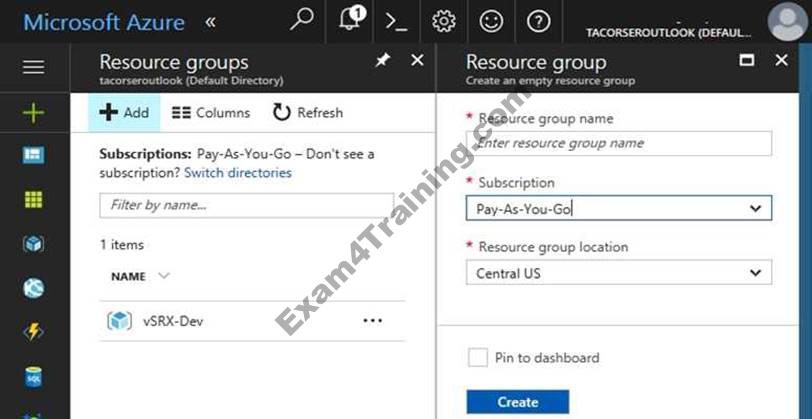Check the Pin to dashboard checkbox

pos(477,357)
